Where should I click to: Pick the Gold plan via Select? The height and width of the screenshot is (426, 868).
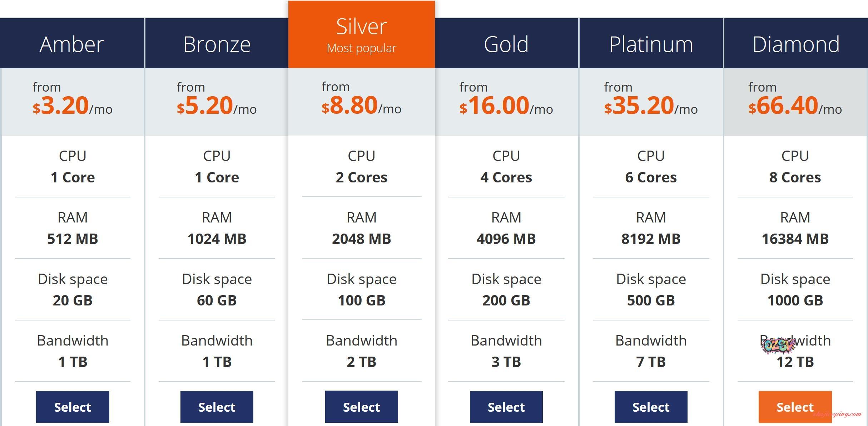click(x=506, y=407)
